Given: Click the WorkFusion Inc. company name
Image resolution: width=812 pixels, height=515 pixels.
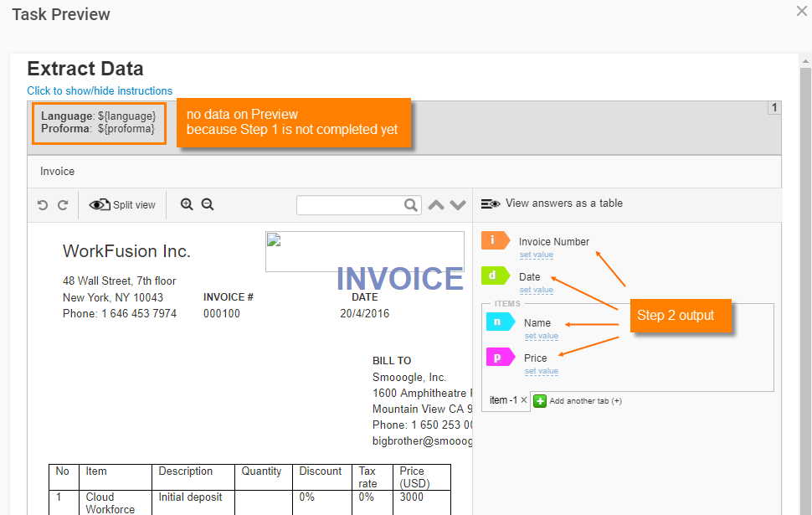Looking at the screenshot, I should pyautogui.click(x=127, y=251).
